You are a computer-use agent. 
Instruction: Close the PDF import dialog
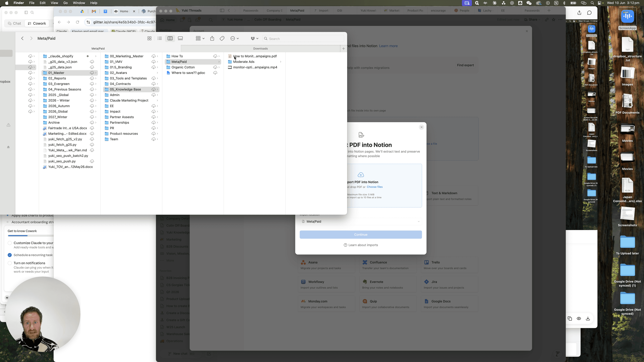pyautogui.click(x=421, y=127)
